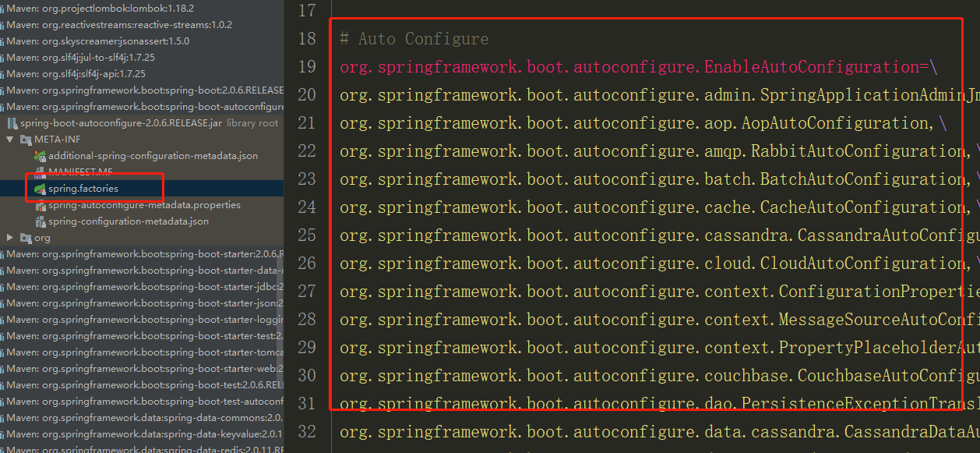980x453 pixels.
Task: Click the spring.factories leaf file icon
Action: (40, 189)
